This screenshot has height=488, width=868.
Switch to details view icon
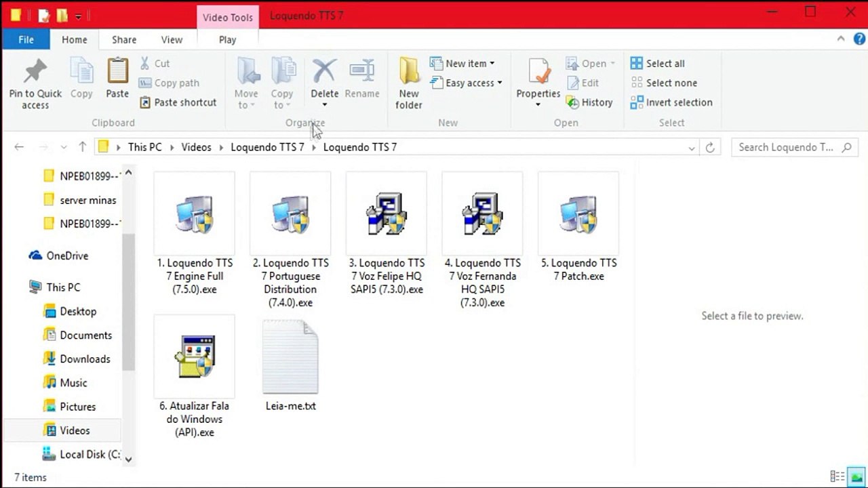click(837, 476)
